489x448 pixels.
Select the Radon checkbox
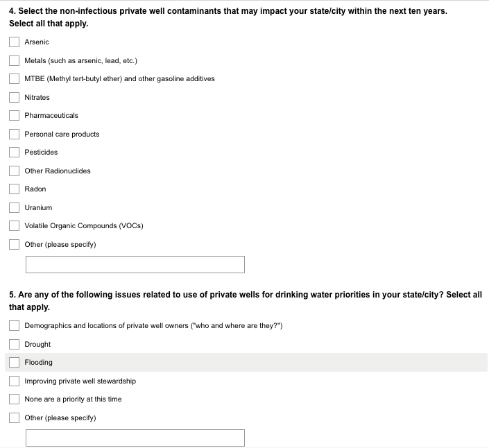(x=14, y=189)
